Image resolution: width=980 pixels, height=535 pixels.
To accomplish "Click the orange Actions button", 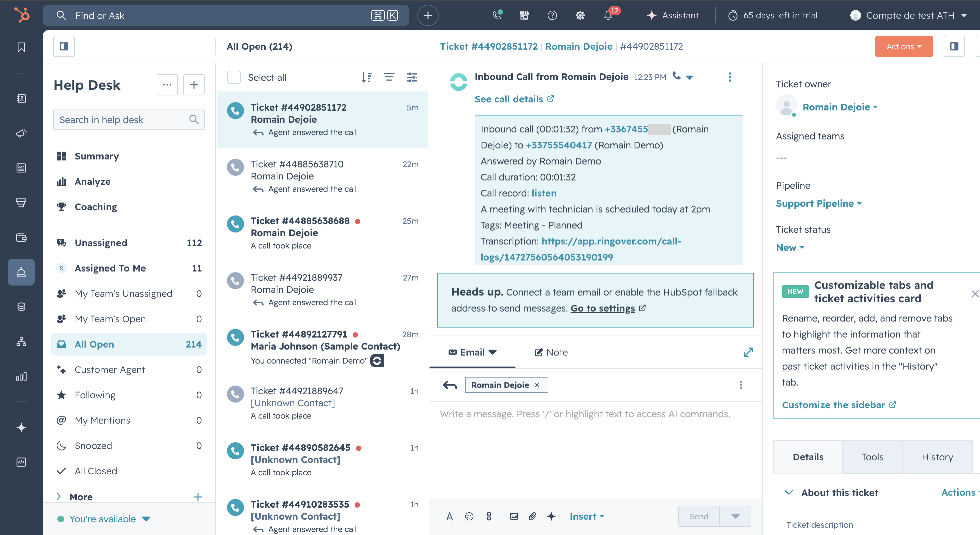I will click(x=904, y=46).
